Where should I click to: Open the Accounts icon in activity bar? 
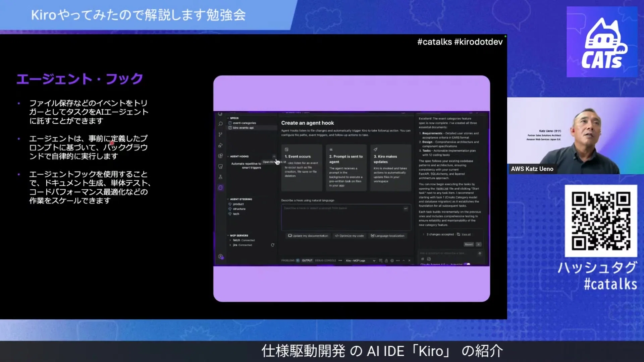point(220,257)
